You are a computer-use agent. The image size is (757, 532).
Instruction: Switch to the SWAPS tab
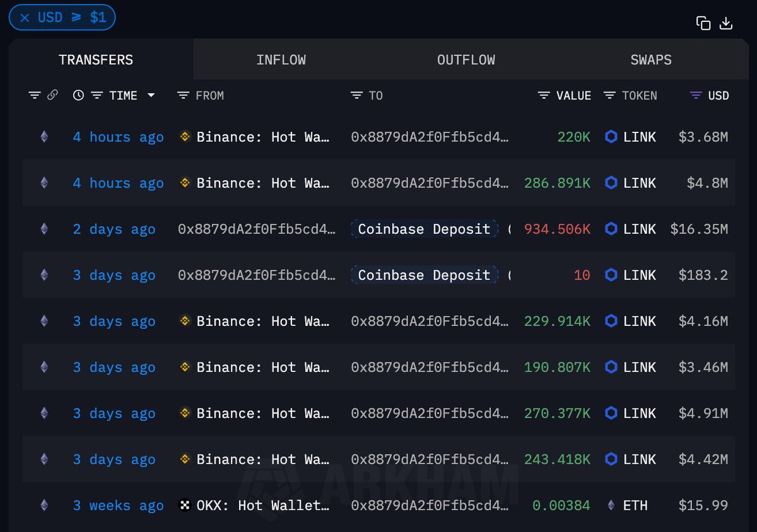point(650,60)
